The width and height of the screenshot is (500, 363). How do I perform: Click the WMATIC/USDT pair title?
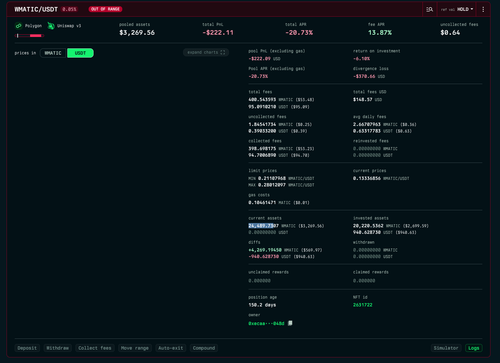tap(36, 9)
